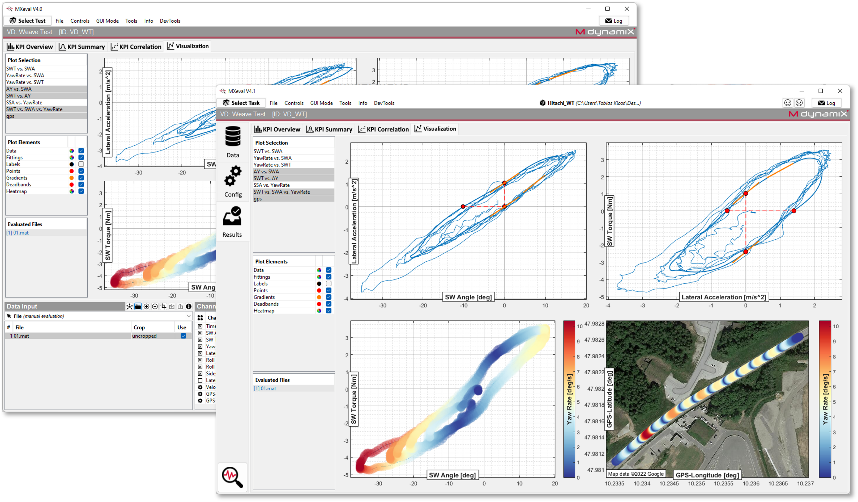Select 'AY vs. SWA' in front window list
Screen dimensions: 858x502
(293, 171)
